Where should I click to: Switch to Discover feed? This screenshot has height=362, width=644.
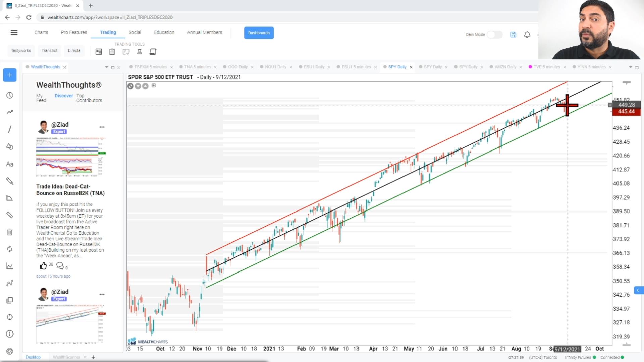(64, 96)
